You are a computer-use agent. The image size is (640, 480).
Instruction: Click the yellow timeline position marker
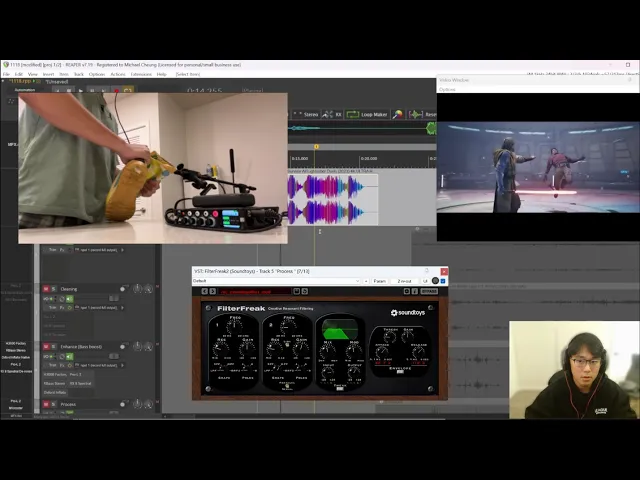point(316,147)
